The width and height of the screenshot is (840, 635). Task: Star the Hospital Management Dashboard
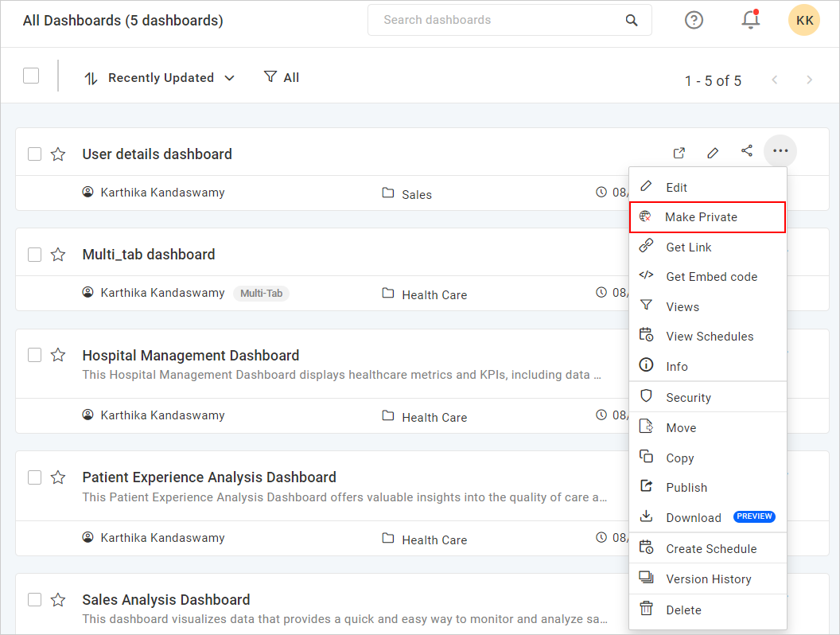click(x=58, y=355)
